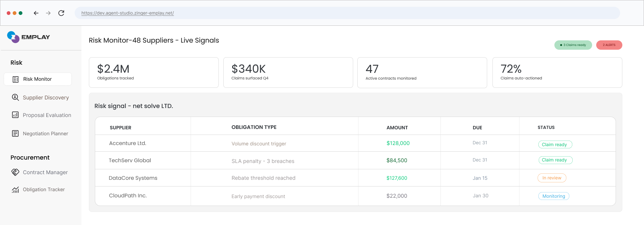Select the 47 Active contracts card
The width and height of the screenshot is (644, 225).
[x=422, y=73]
